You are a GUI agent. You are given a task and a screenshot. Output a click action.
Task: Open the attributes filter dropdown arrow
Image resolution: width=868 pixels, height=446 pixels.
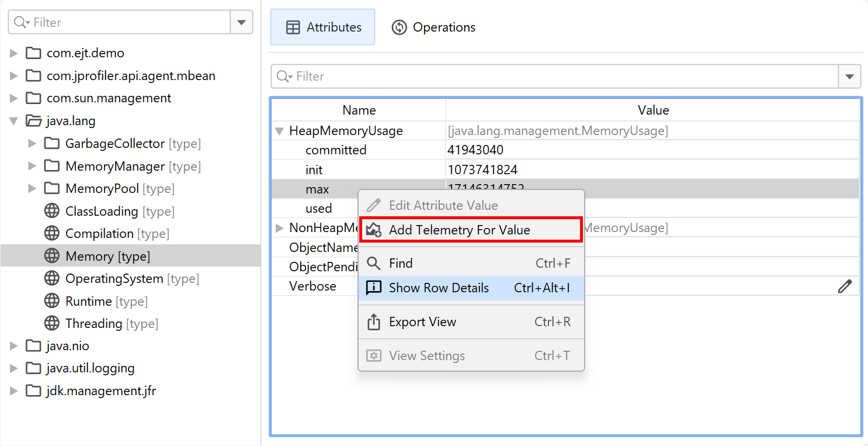849,77
